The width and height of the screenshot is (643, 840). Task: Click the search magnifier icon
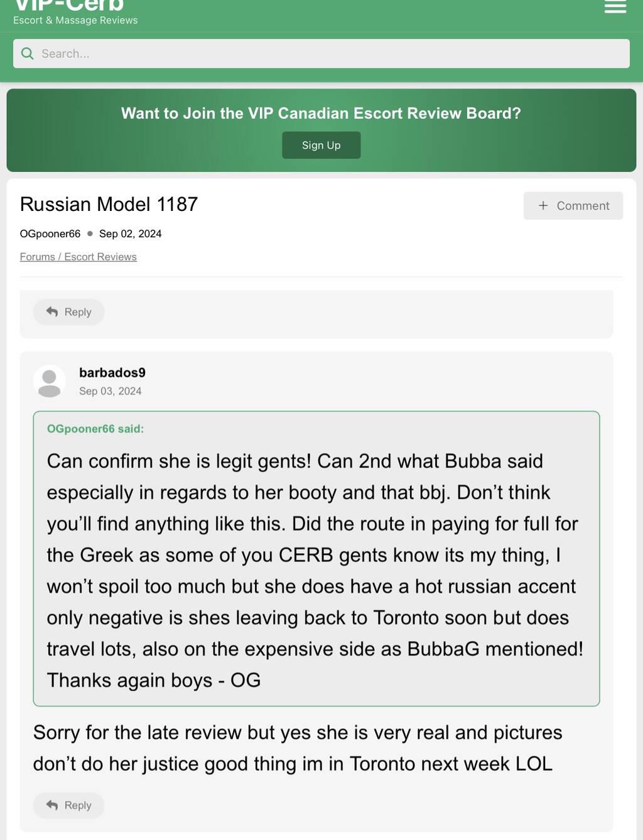pyautogui.click(x=28, y=54)
